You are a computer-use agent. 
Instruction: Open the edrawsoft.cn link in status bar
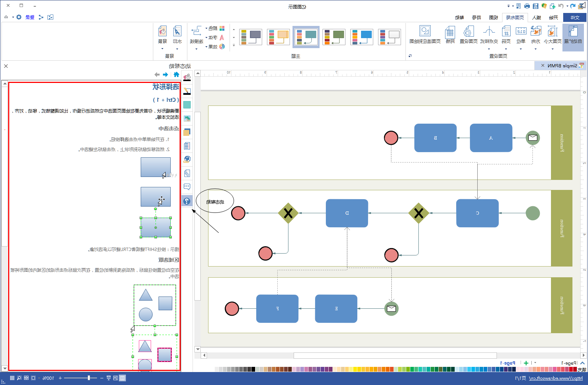556,378
